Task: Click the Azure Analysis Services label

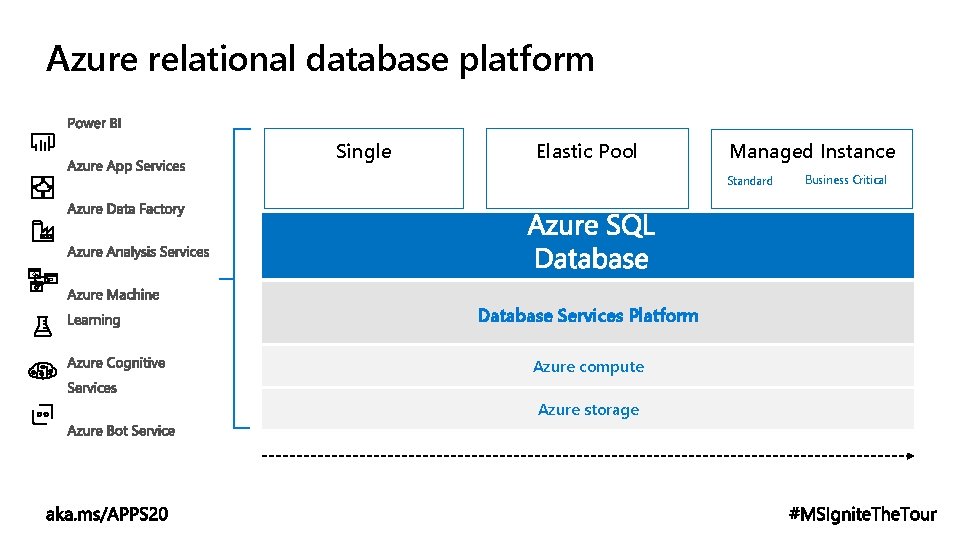Action: point(138,252)
